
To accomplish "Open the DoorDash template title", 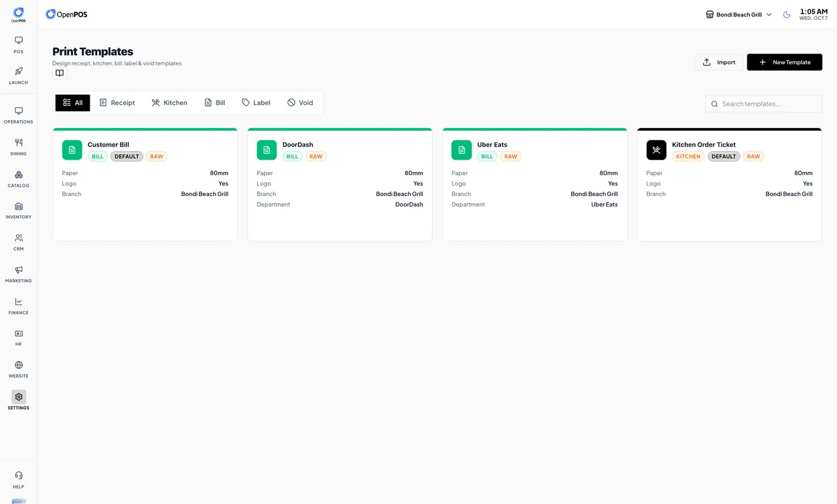I will (x=298, y=144).
